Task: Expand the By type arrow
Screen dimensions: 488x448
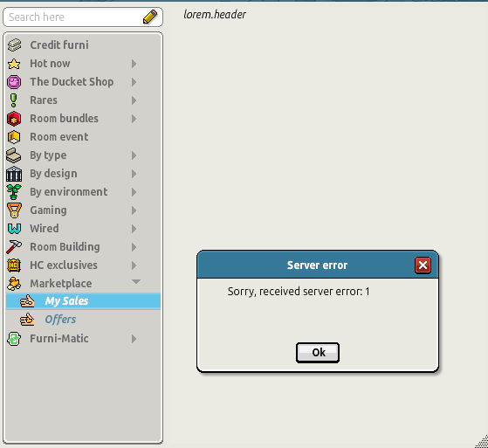Action: click(x=134, y=155)
